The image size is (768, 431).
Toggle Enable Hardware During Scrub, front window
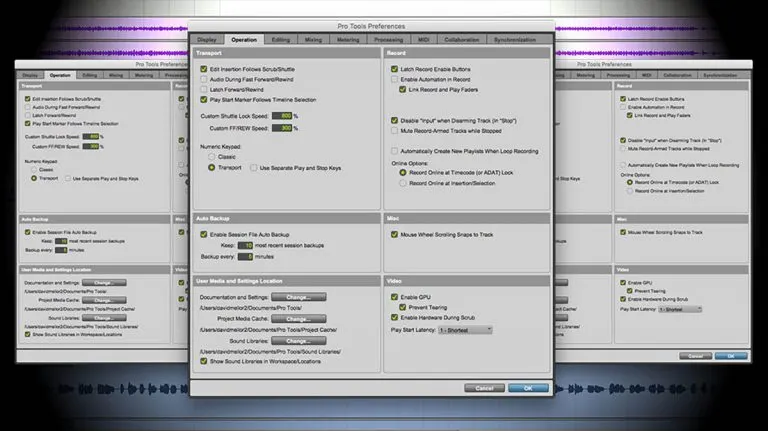pyautogui.click(x=394, y=317)
